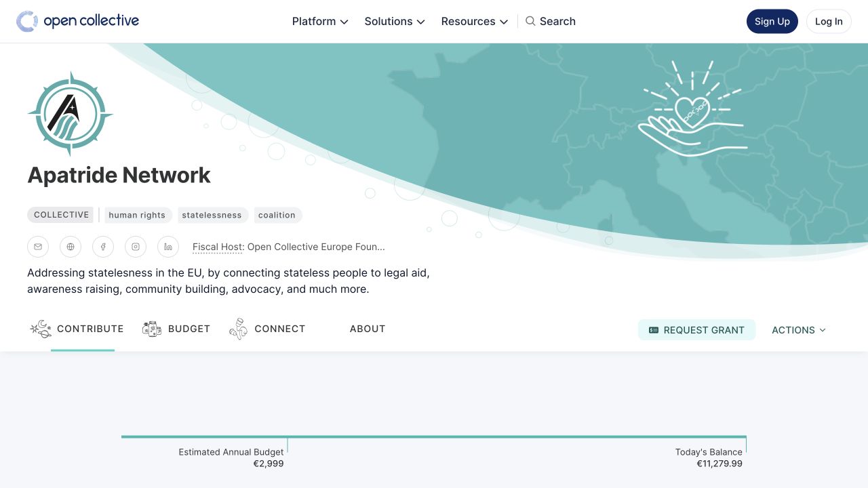Select the statelessness tag
868x488 pixels.
coord(212,215)
